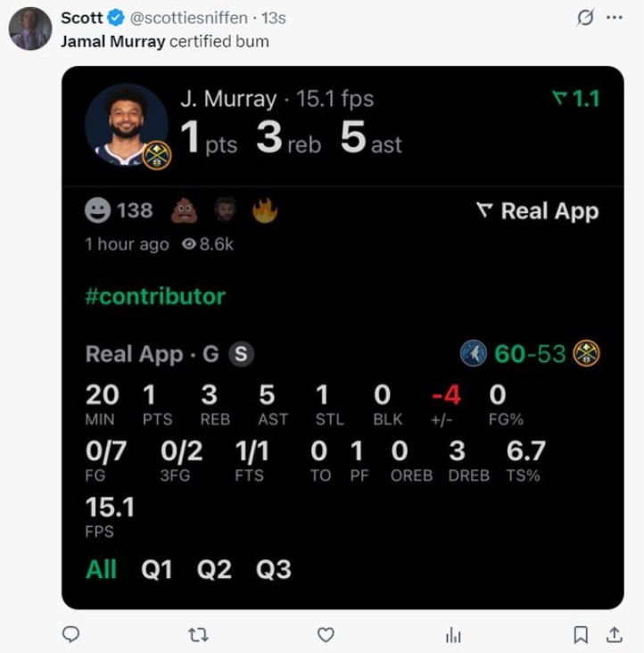
Task: Click the #contributor hashtag
Action: tap(155, 297)
